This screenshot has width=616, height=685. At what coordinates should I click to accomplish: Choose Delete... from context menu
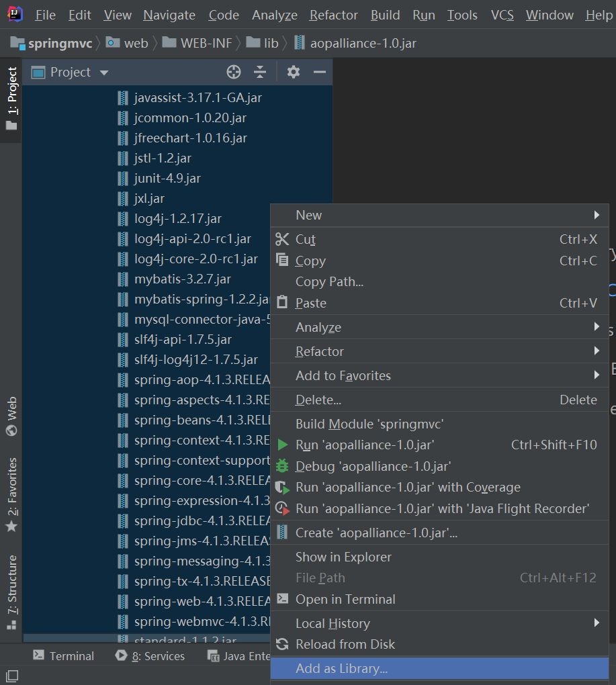439,400
